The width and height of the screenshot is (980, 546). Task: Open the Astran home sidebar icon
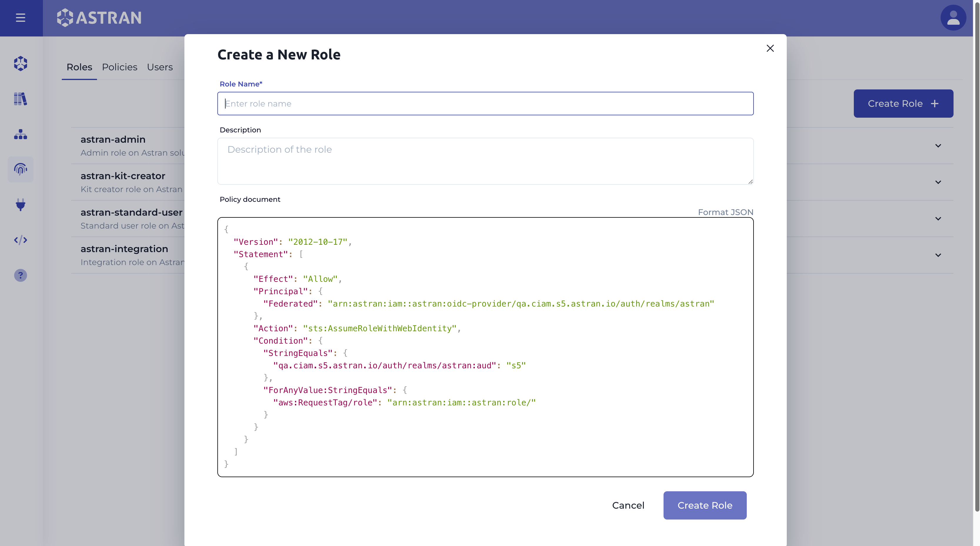[x=21, y=64]
